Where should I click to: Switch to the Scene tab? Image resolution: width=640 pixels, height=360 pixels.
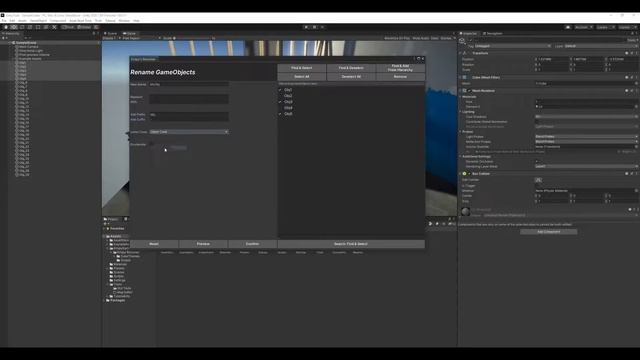(x=111, y=33)
